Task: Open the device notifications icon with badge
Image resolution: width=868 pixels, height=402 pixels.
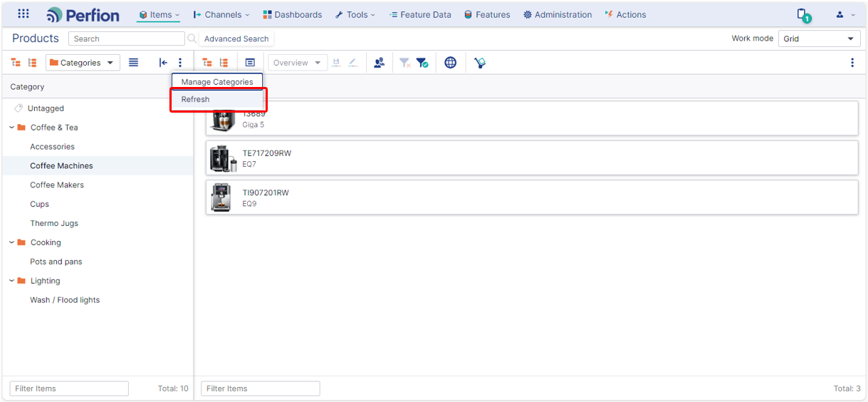Action: pos(803,15)
